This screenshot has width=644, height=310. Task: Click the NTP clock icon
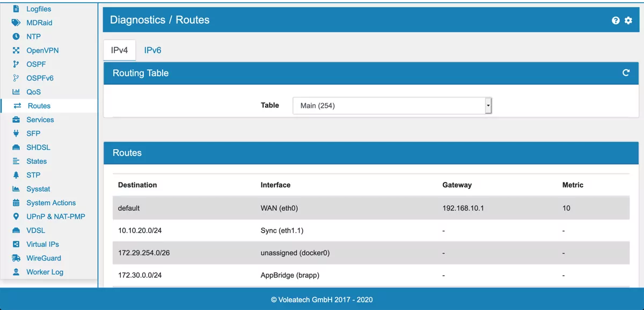16,36
